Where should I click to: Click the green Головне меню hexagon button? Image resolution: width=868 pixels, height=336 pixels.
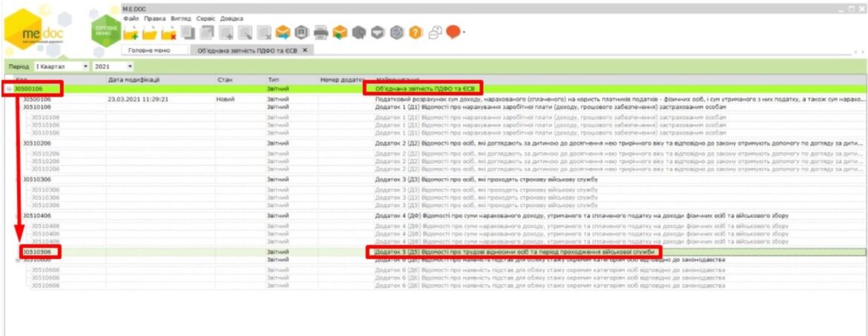coord(105,30)
